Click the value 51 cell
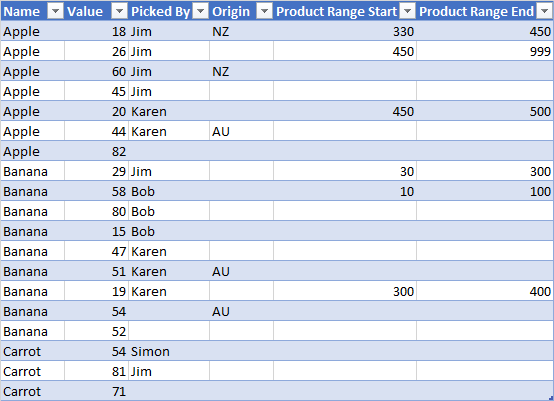The image size is (554, 401). (96, 271)
